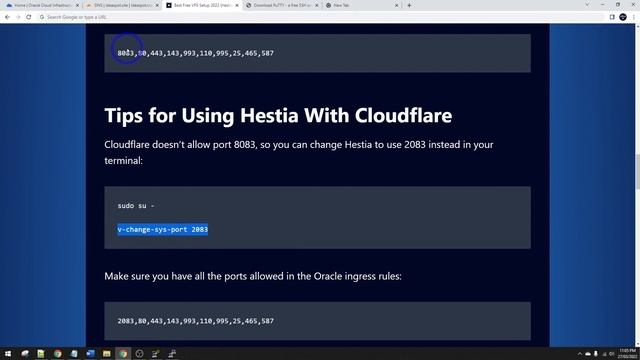Open first Chrome icon in taskbar
Viewport: 640px width, 360px height.
58,353
